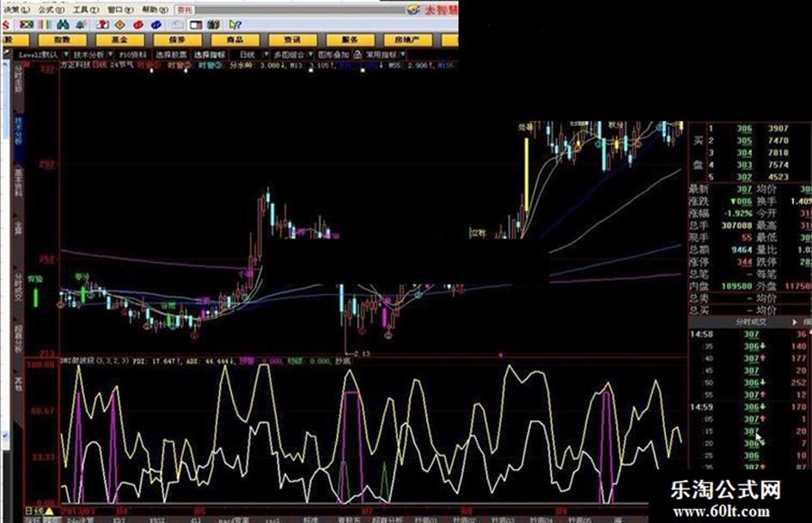
Task: Open the 帮助 menu
Action: point(155,9)
